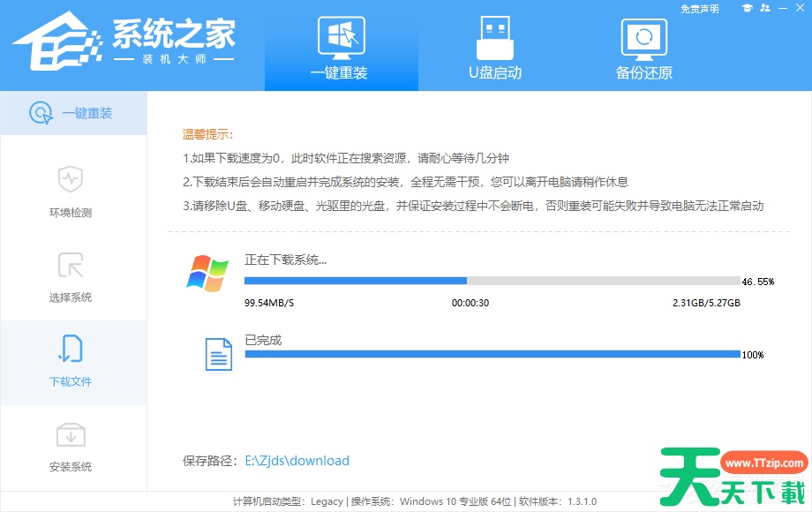
Task: Click the backup restore monitor icon
Action: 644,38
